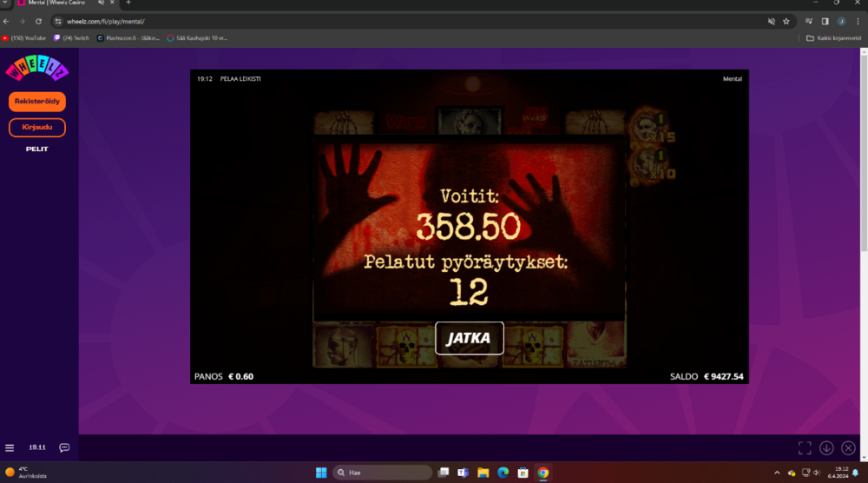This screenshot has width=868, height=483.
Task: Open the volume control in system tray
Action: point(817,473)
